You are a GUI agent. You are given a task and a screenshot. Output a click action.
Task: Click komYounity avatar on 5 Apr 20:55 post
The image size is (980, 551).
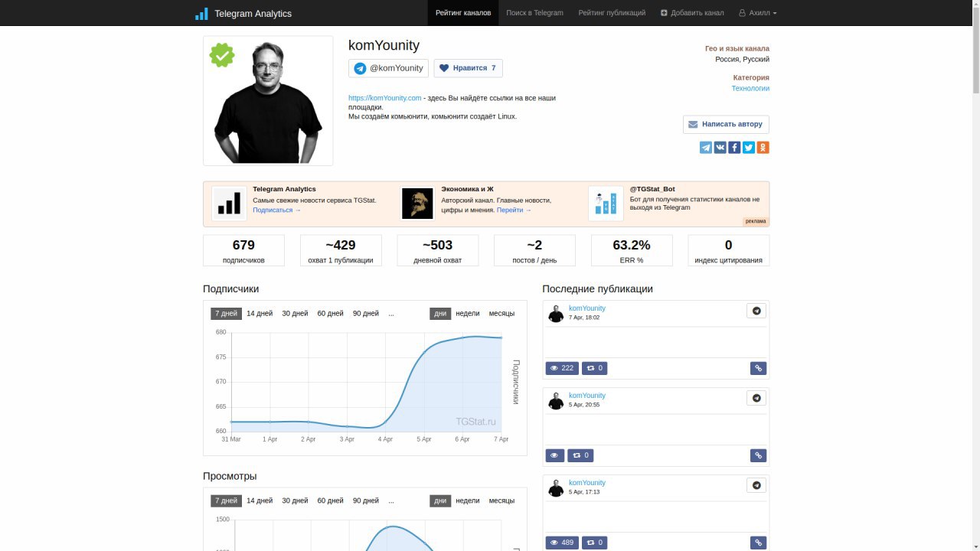556,400
